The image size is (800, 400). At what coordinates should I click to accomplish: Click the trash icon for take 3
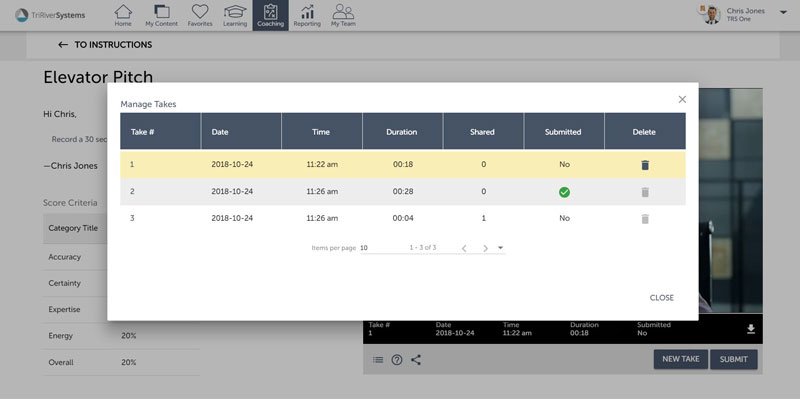pos(645,218)
